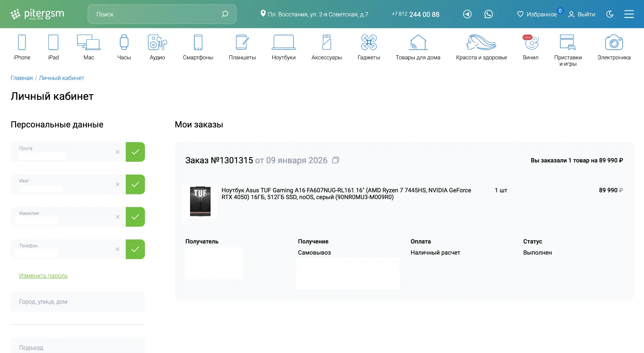Go to Главная breadcrumb
Viewport: 644px width, 353px height.
pos(22,78)
